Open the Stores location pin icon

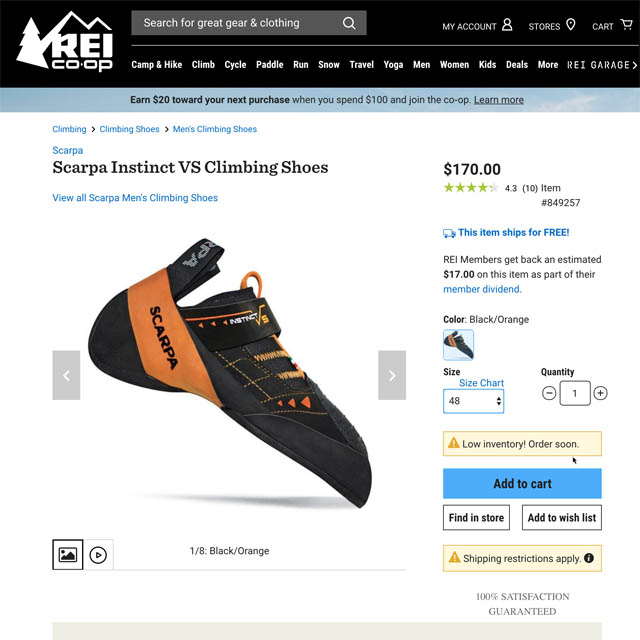tap(571, 25)
